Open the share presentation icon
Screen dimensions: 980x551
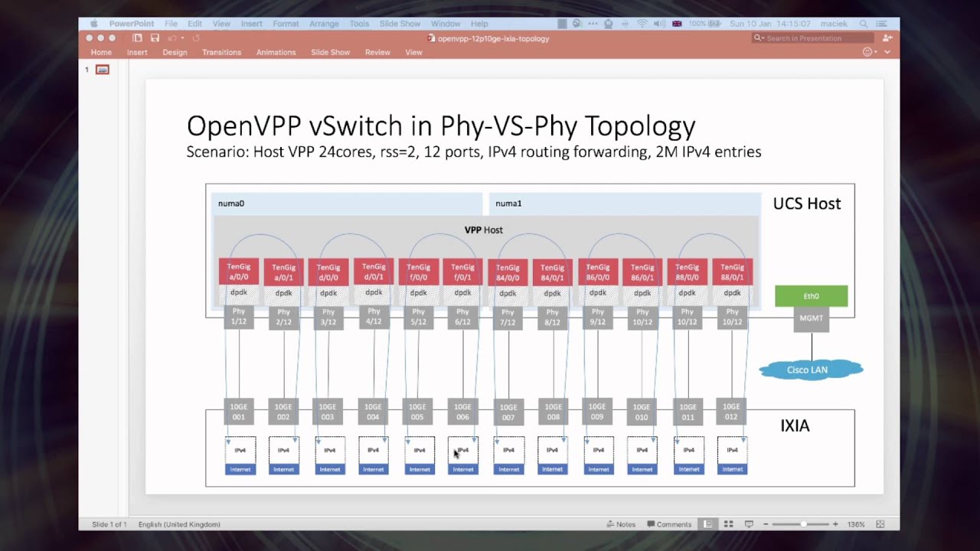click(x=887, y=37)
